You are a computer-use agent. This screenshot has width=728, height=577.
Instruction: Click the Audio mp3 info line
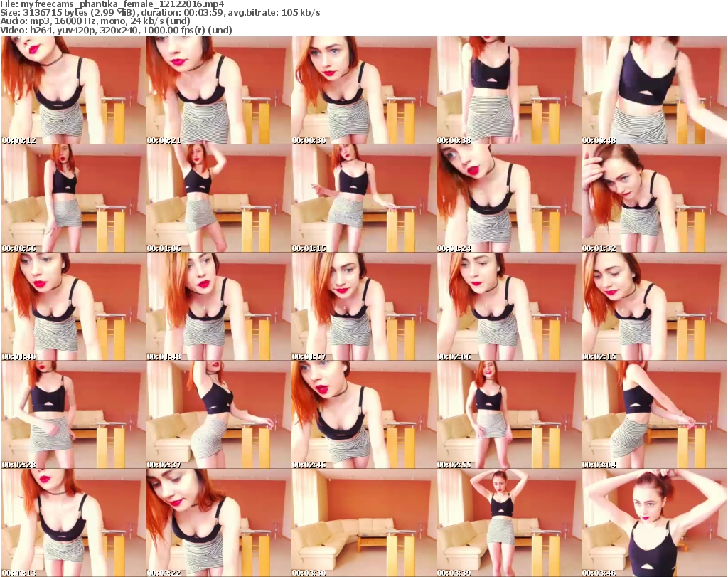click(95, 21)
